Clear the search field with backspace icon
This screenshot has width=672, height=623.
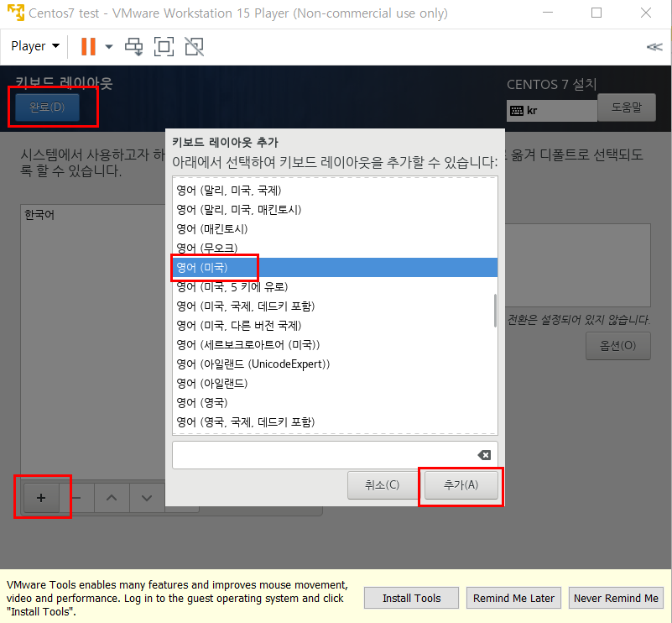point(484,455)
